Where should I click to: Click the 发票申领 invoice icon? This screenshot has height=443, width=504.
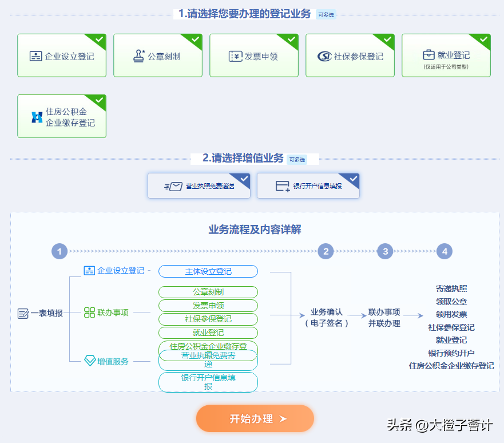click(x=235, y=56)
